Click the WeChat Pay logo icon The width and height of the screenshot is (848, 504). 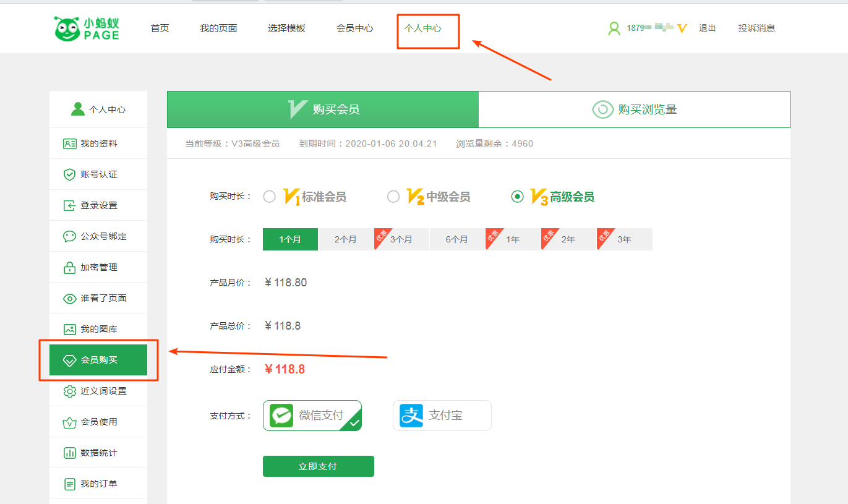click(281, 416)
